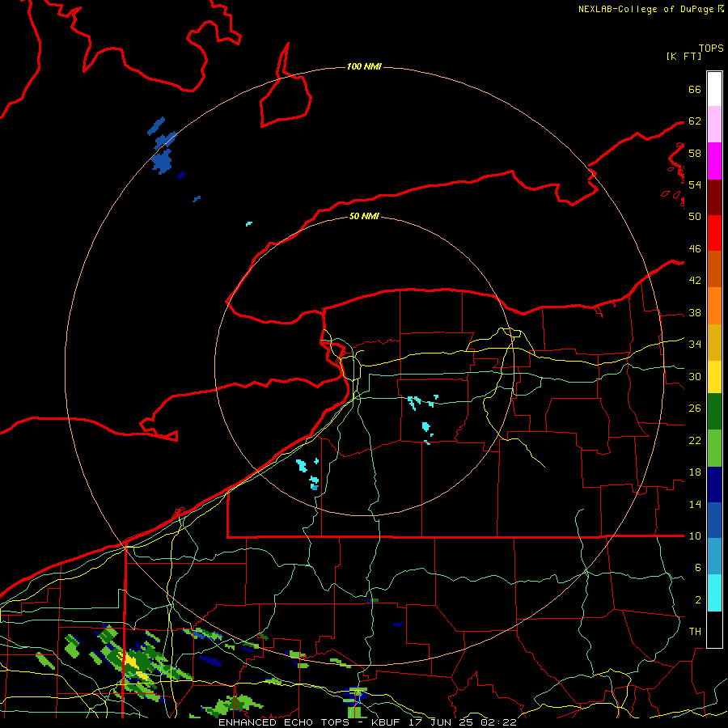Select the 46 scale value
The width and height of the screenshot is (728, 728).
coord(695,248)
